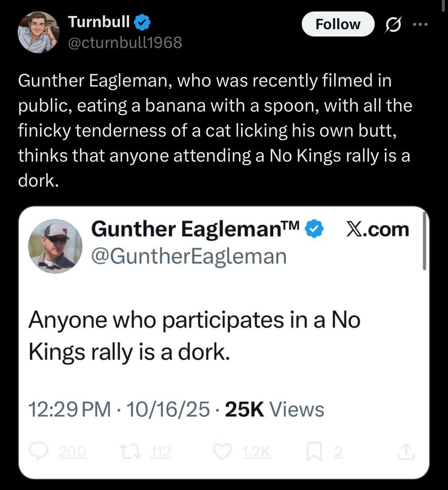448x490 pixels.
Task: Click Gunther Eagleman's verified checkmark badge
Action: (x=314, y=229)
